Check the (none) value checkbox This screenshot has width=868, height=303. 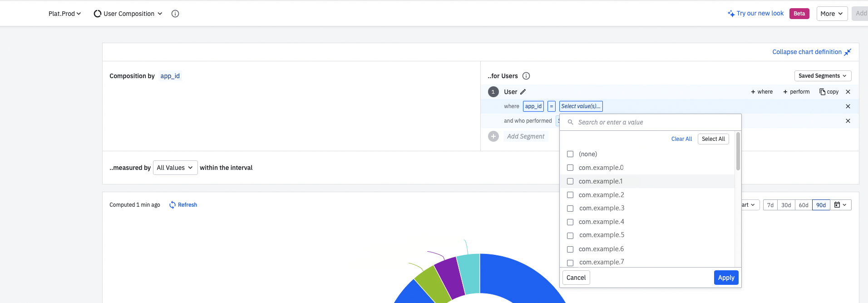(x=570, y=154)
